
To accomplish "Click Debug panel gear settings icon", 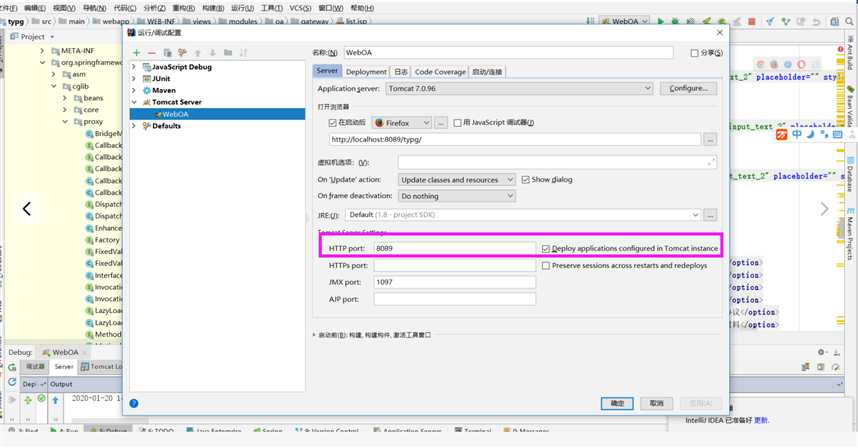I will click(822, 352).
